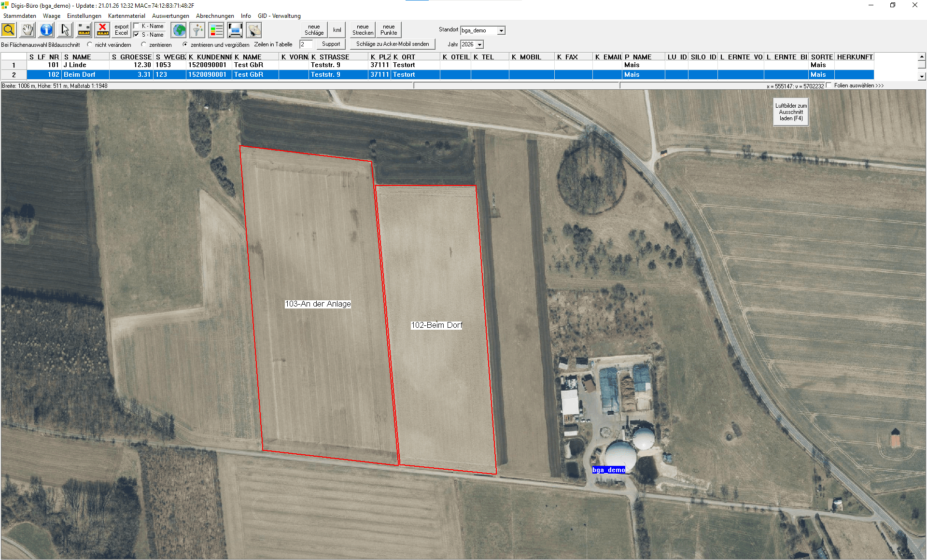Expand the Jahr 2026 dropdown
927x560 pixels.
click(479, 44)
